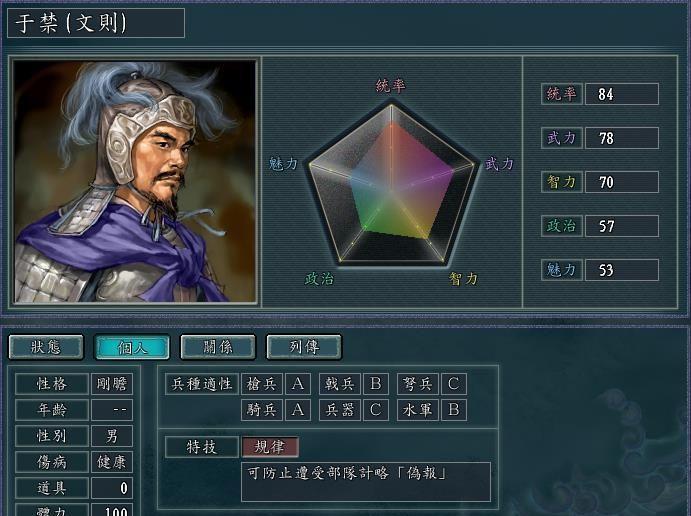Select the 統率 value field showing 84
The image size is (691, 516).
click(622, 94)
